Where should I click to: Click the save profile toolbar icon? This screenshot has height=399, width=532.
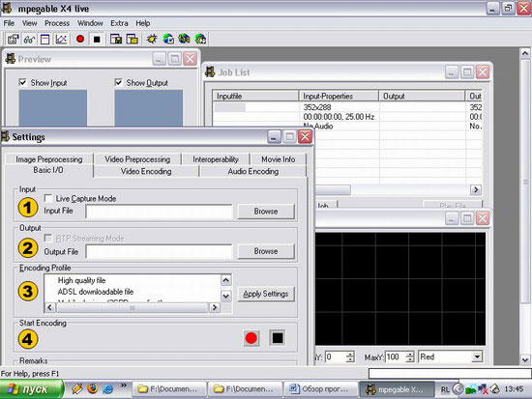116,40
